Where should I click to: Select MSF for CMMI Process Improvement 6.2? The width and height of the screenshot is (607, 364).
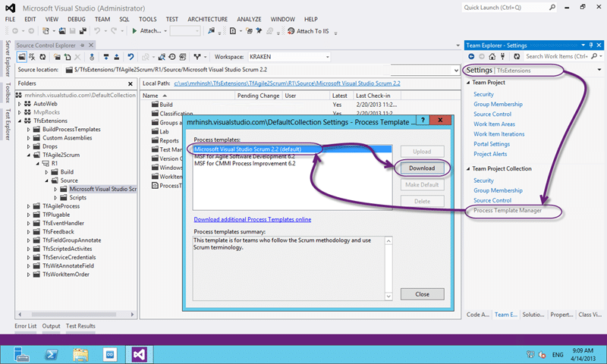click(244, 164)
